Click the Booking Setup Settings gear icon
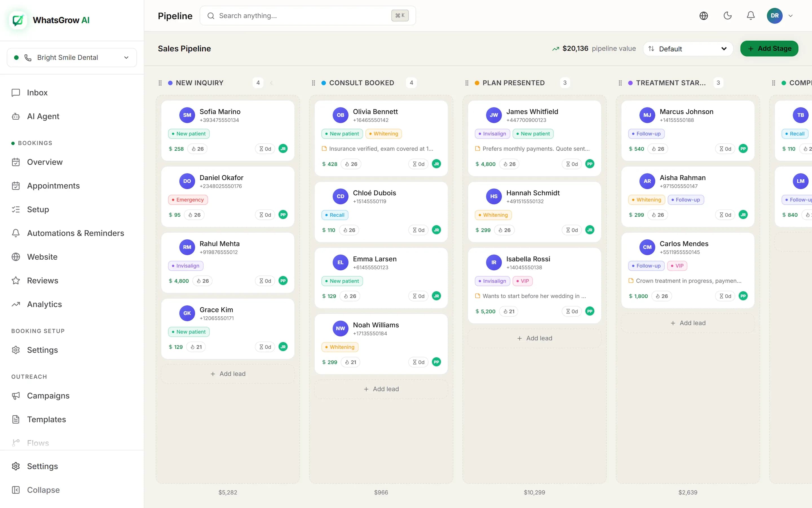Image resolution: width=812 pixels, height=508 pixels. (16, 350)
